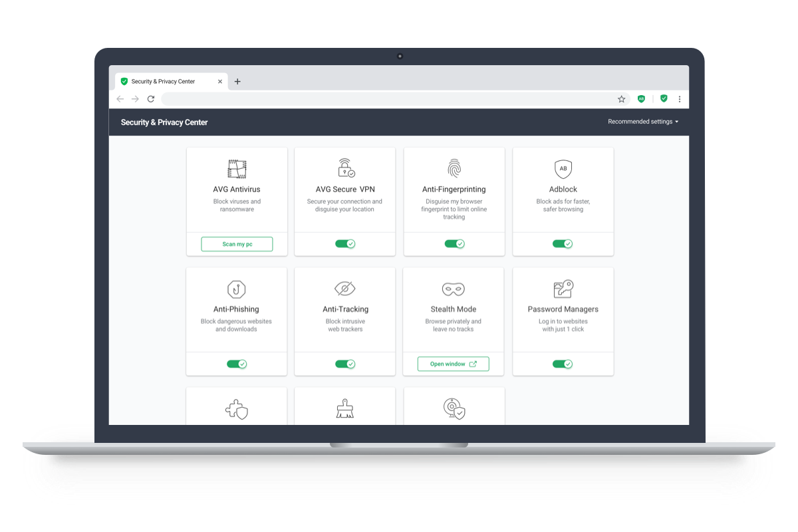Image resolution: width=798 pixels, height=532 pixels.
Task: Close the Security & Privacy Center tab
Action: pyautogui.click(x=220, y=82)
